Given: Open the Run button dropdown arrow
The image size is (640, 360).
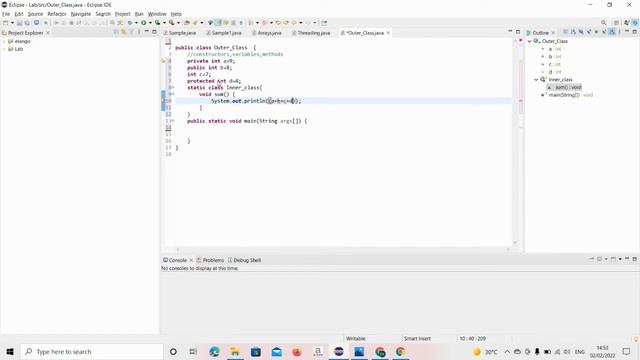Looking at the screenshot, I should coord(150,23).
